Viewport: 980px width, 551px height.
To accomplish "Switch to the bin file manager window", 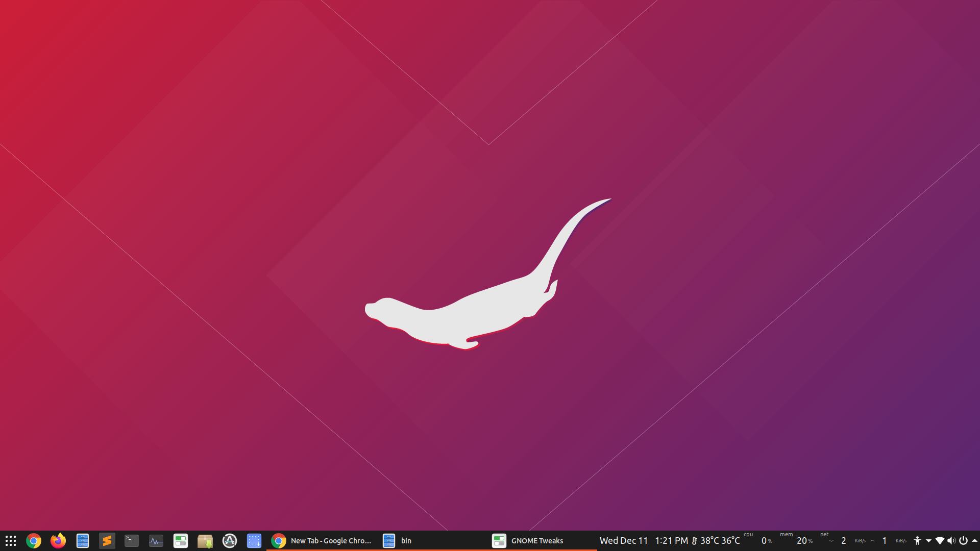I will click(x=398, y=541).
